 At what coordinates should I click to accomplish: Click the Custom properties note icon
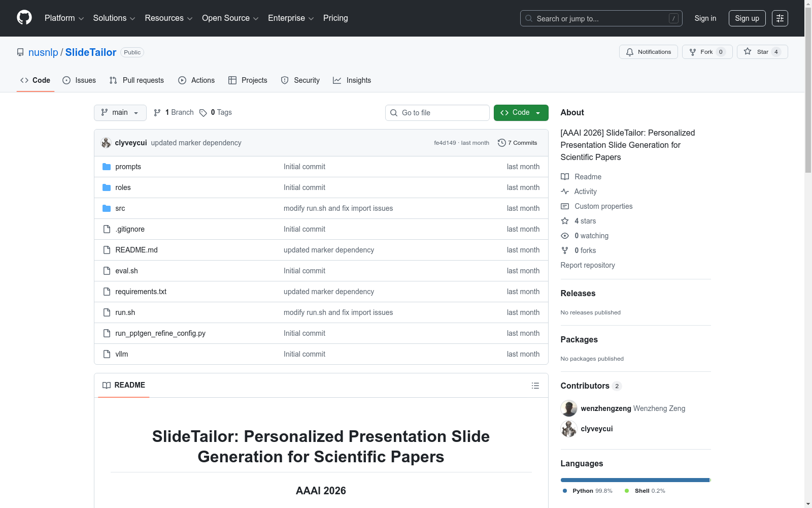565,206
